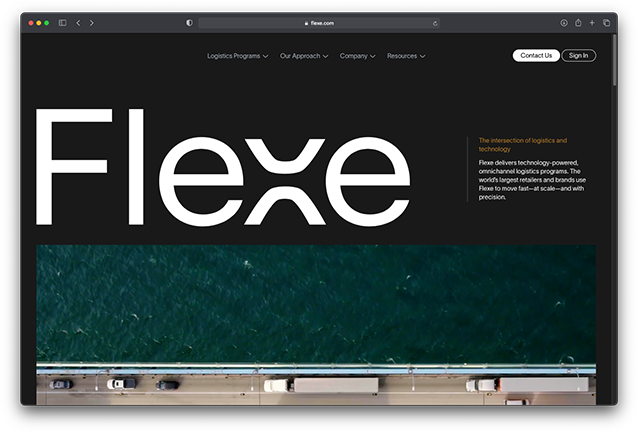638x432 pixels.
Task: Show downloads via the download icon
Action: 564,23
